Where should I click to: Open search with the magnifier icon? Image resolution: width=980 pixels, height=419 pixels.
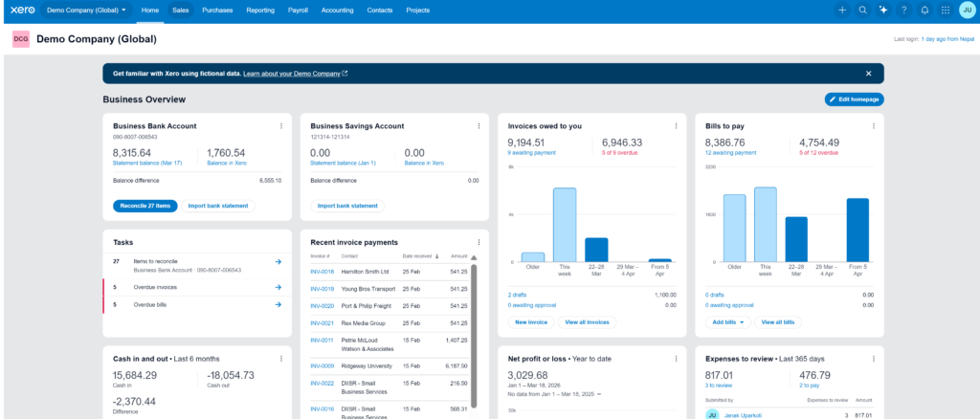[862, 10]
